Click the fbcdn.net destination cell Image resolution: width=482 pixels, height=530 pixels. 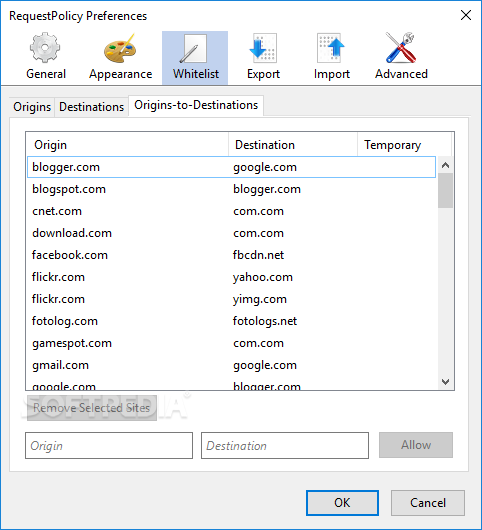pos(258,255)
